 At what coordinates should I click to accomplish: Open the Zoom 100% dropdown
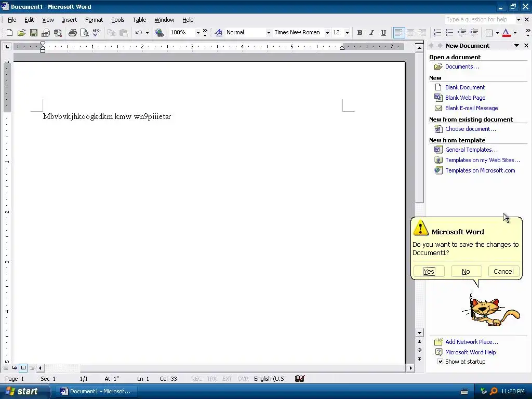tap(198, 33)
